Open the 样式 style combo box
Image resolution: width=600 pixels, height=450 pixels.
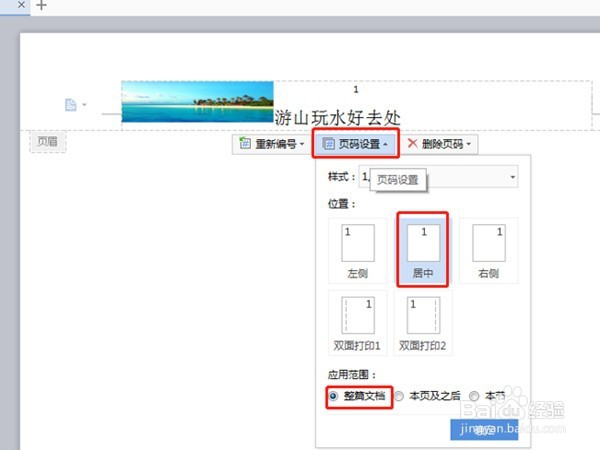tap(439, 176)
